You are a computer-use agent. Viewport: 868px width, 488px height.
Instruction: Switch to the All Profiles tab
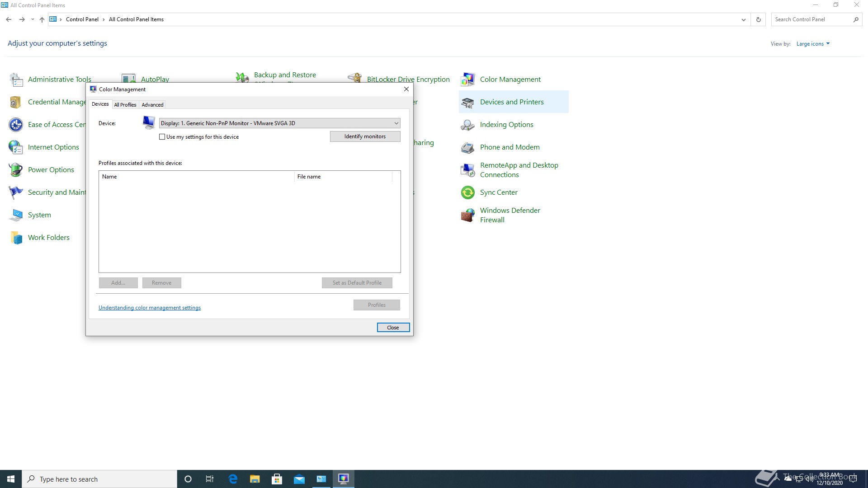(x=125, y=105)
